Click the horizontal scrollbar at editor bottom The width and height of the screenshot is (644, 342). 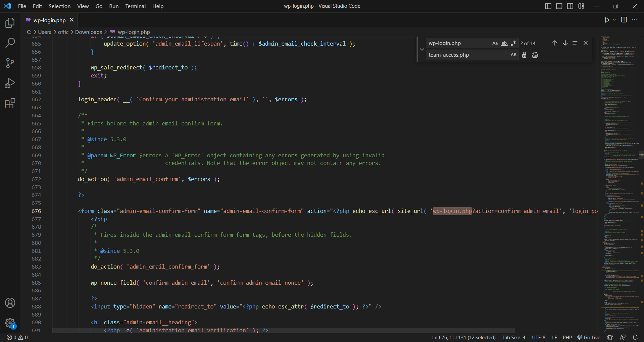[x=283, y=330]
